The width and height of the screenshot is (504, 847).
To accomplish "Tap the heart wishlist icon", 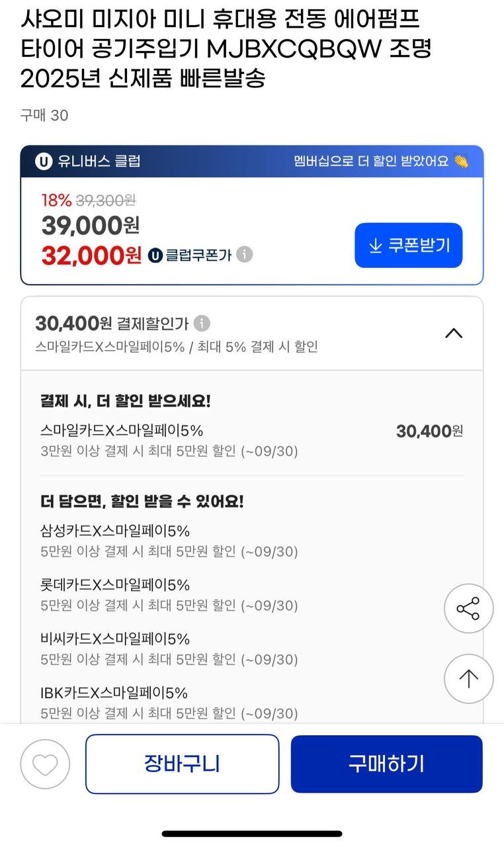I will pyautogui.click(x=45, y=764).
